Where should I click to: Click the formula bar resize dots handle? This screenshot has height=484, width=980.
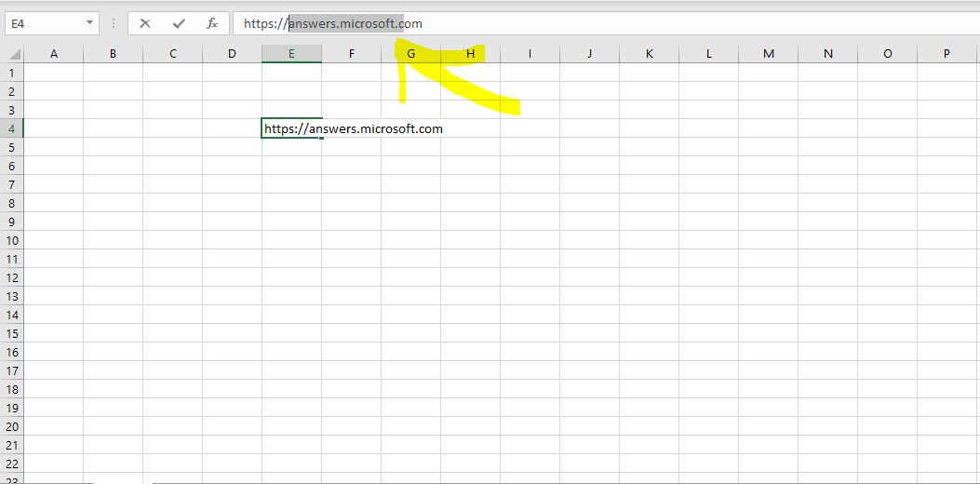coord(114,24)
